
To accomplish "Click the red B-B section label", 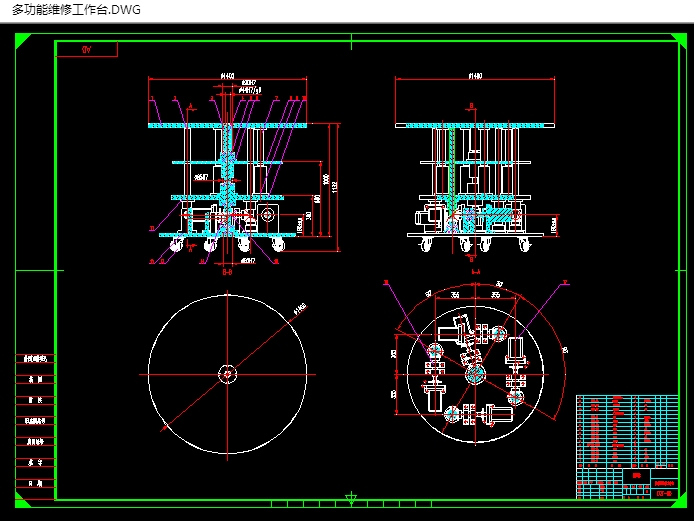I will coord(227,272).
